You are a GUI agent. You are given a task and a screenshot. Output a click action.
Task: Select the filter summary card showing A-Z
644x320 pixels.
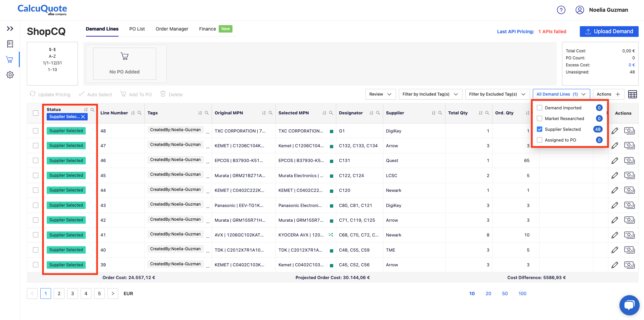52,64
